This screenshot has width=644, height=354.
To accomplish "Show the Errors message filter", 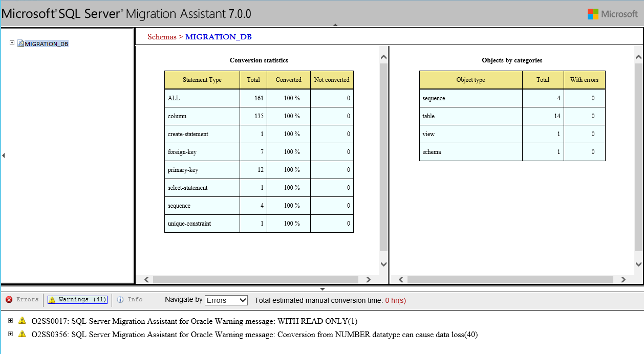I will pyautogui.click(x=22, y=300).
